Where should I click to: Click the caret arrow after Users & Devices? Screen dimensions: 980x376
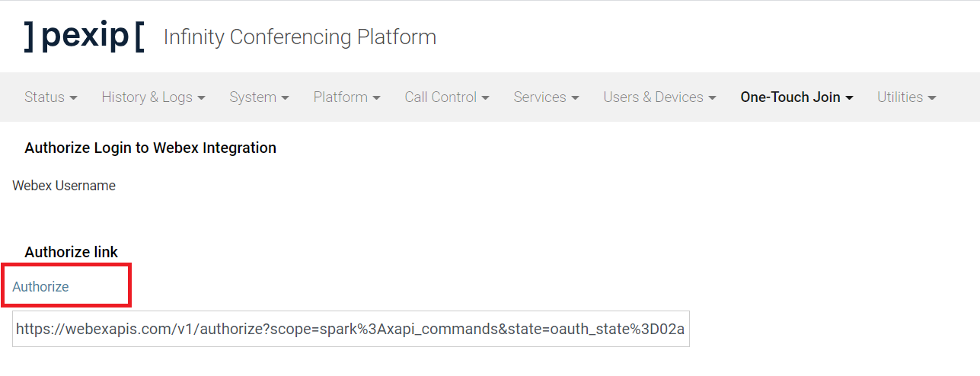[713, 98]
